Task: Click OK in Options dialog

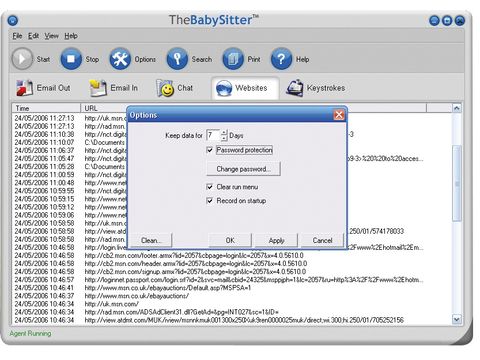Action: click(230, 240)
